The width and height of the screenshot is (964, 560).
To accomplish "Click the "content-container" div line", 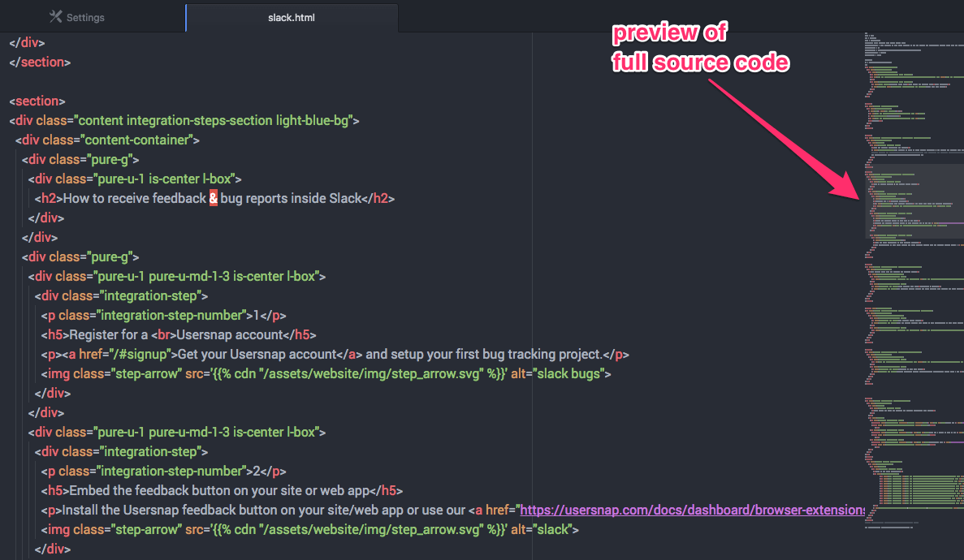I will (x=107, y=140).
